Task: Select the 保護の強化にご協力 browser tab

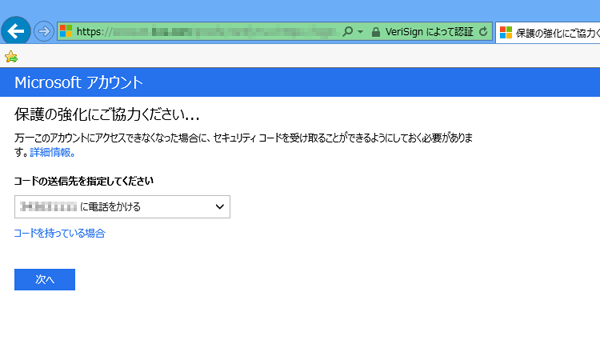Action: (x=548, y=33)
